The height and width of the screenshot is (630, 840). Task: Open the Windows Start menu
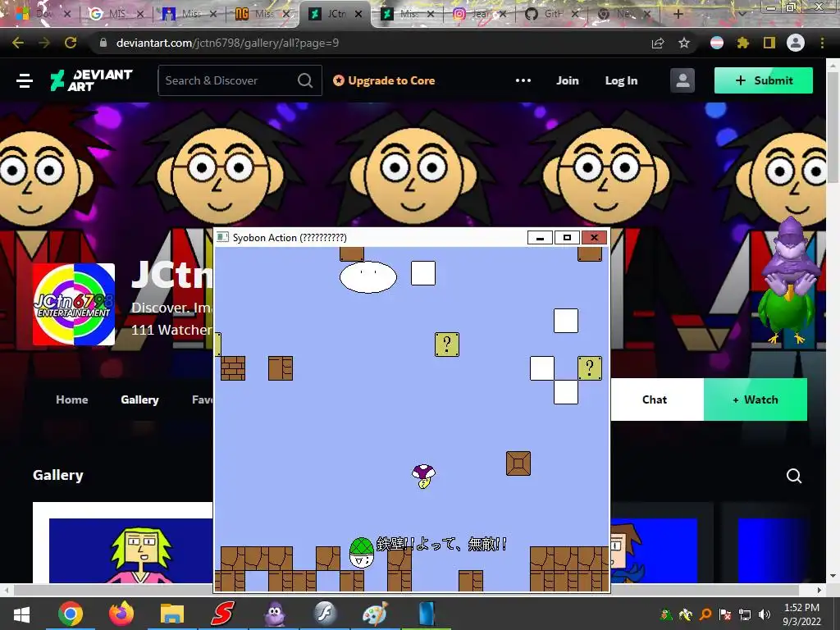click(x=21, y=614)
